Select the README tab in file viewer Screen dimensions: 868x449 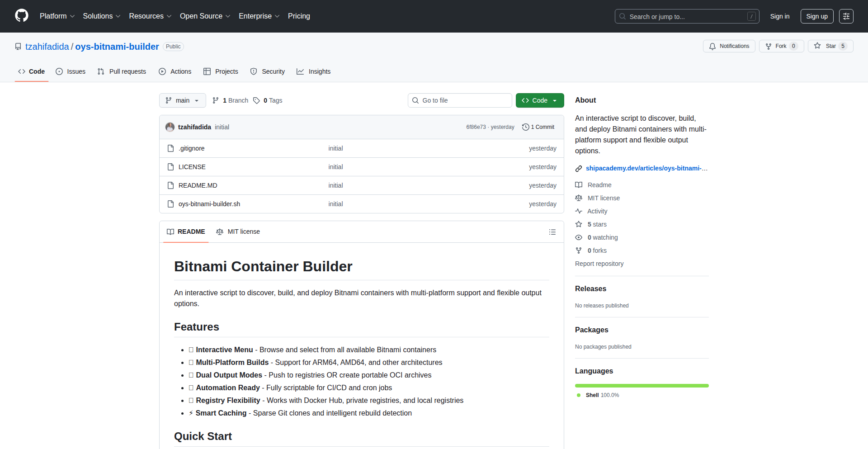(186, 232)
